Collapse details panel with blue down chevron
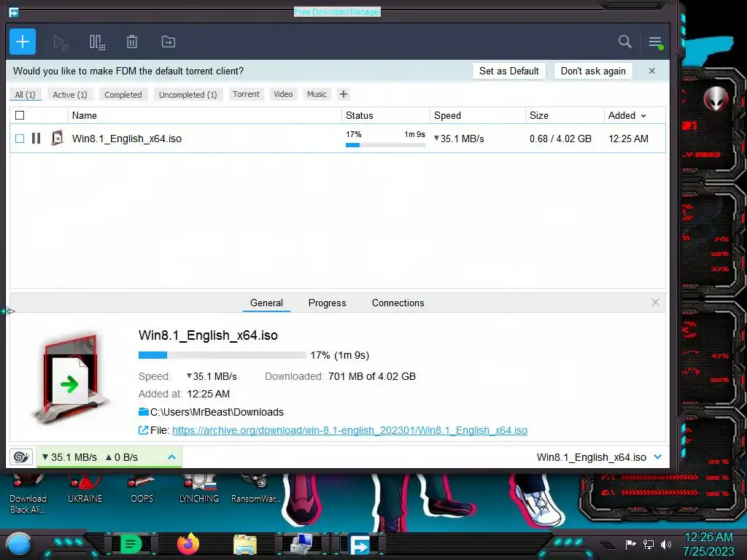 click(x=658, y=457)
